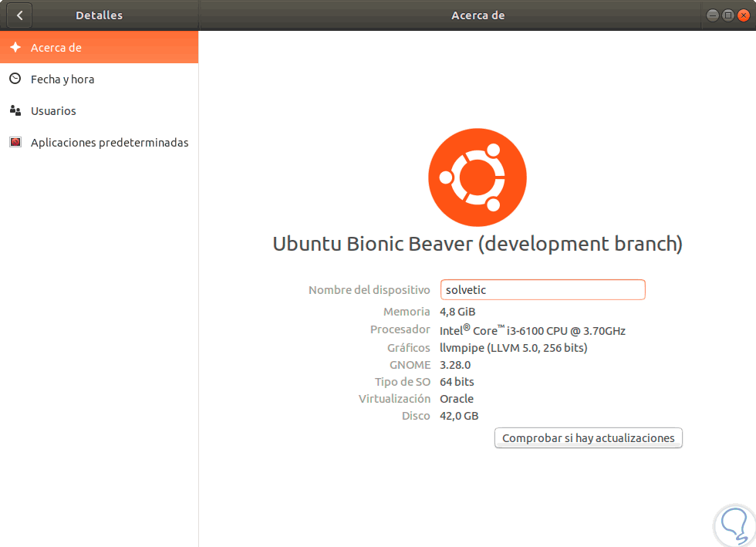The image size is (756, 547).
Task: Maximize the Acerca de window
Action: click(x=728, y=15)
